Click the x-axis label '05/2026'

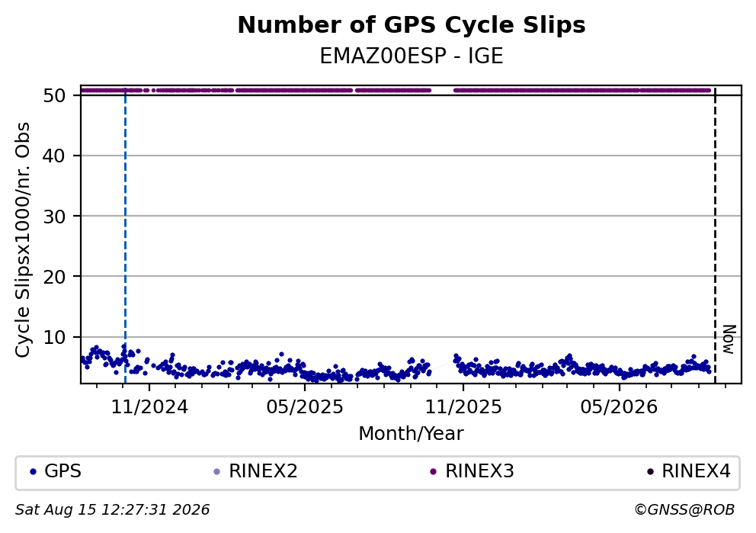pyautogui.click(x=619, y=407)
